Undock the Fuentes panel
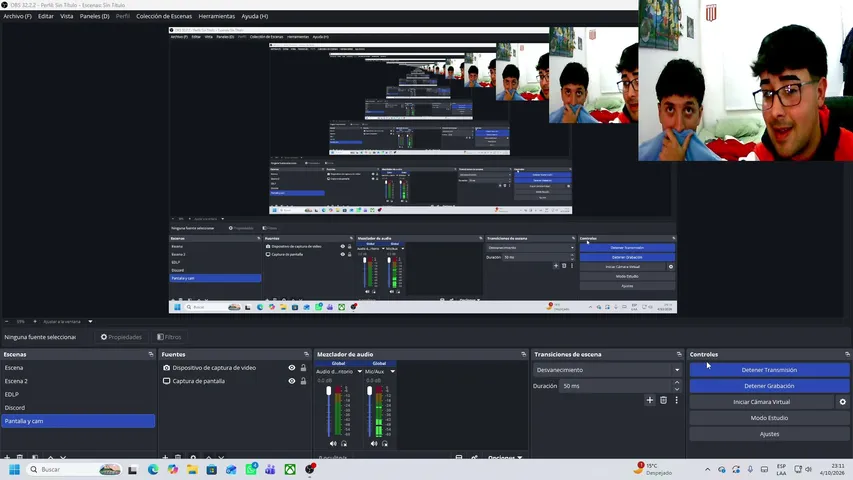 (x=306, y=354)
